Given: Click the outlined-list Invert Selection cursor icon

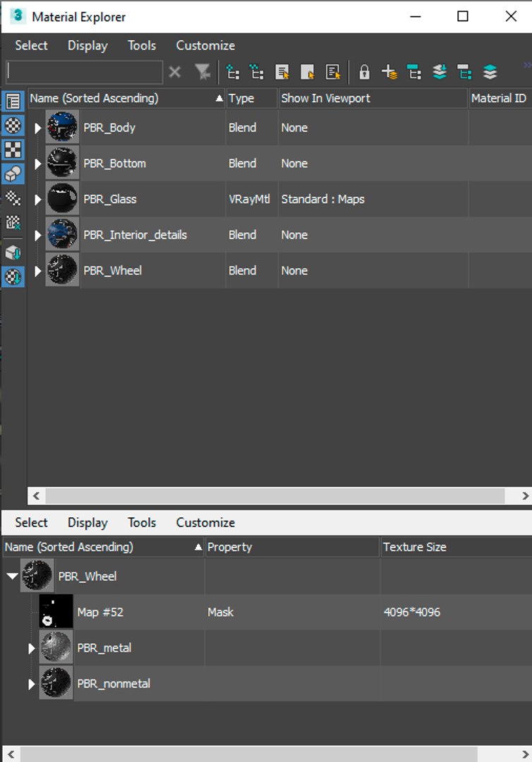Looking at the screenshot, I should [333, 73].
